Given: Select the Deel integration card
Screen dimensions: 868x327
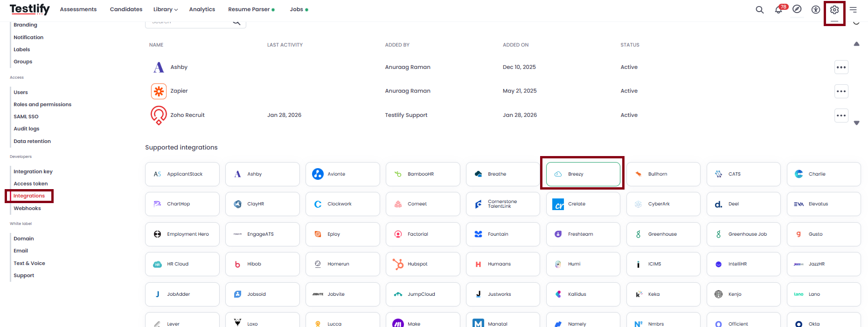Looking at the screenshot, I should tap(743, 204).
